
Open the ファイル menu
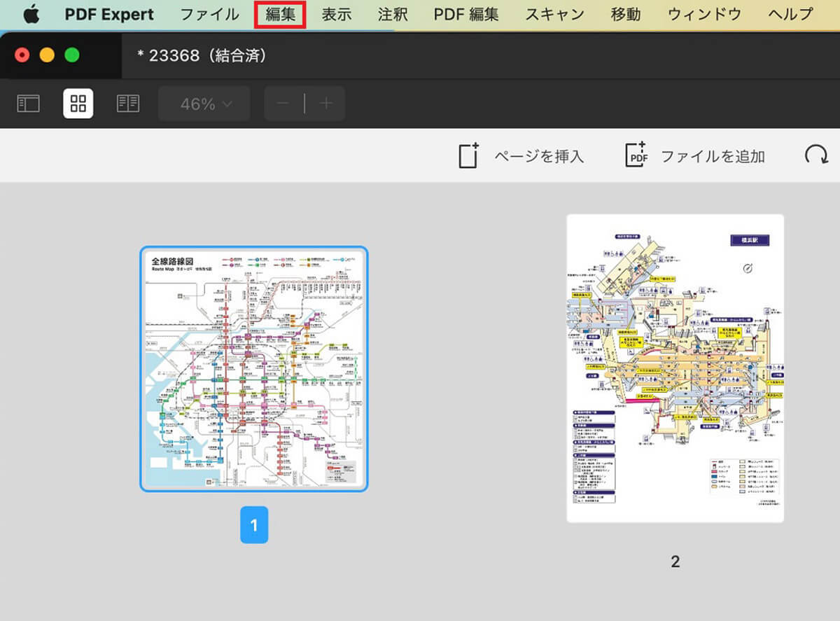tap(209, 14)
